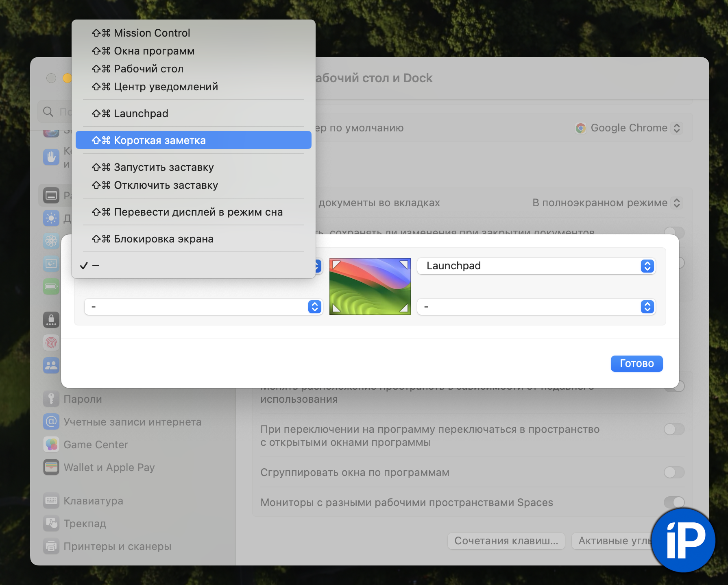Toggle 'Сгруппировать окна по программам' switch
728x585 pixels.
[x=674, y=472]
